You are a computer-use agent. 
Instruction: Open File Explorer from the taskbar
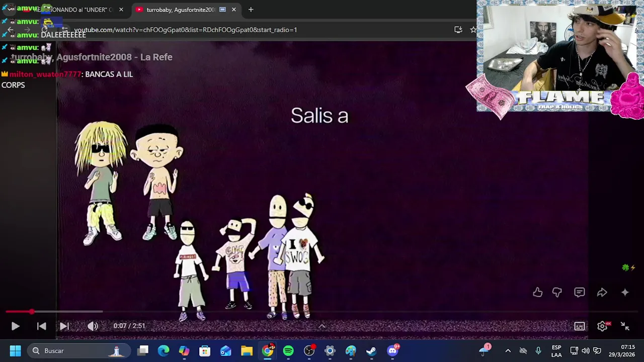click(x=247, y=351)
